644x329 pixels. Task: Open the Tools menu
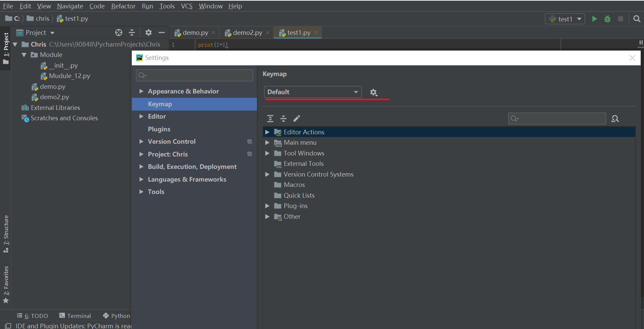tap(167, 6)
